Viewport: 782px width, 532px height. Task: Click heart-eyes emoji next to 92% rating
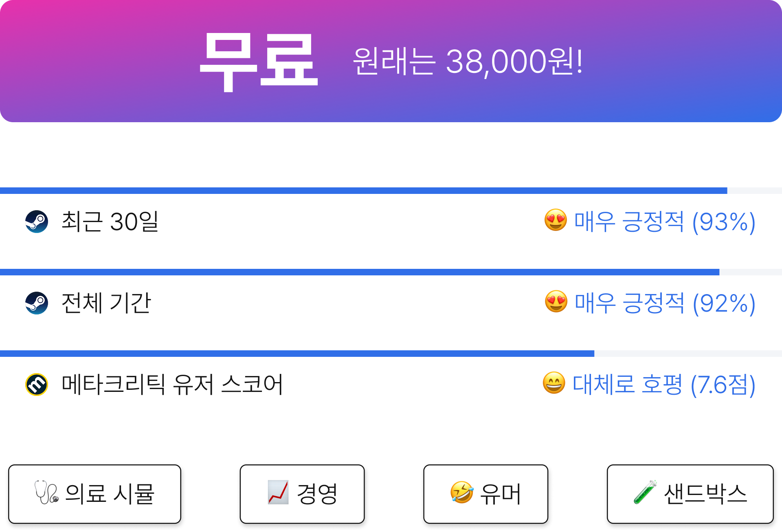(x=556, y=302)
